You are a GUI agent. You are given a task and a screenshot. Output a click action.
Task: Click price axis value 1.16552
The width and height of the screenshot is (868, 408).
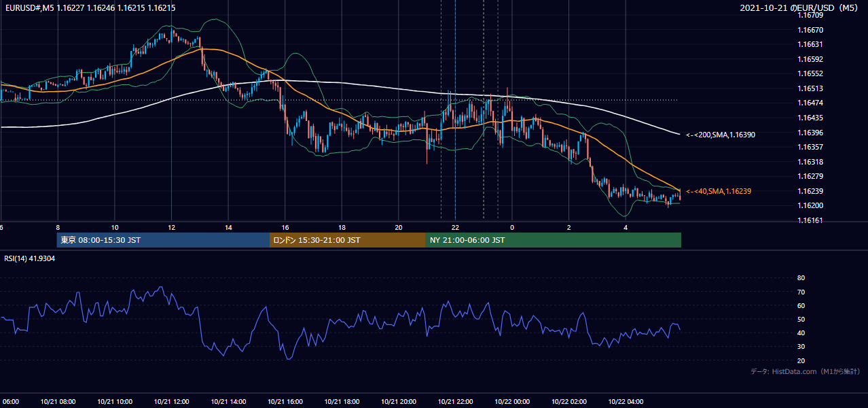(x=811, y=73)
